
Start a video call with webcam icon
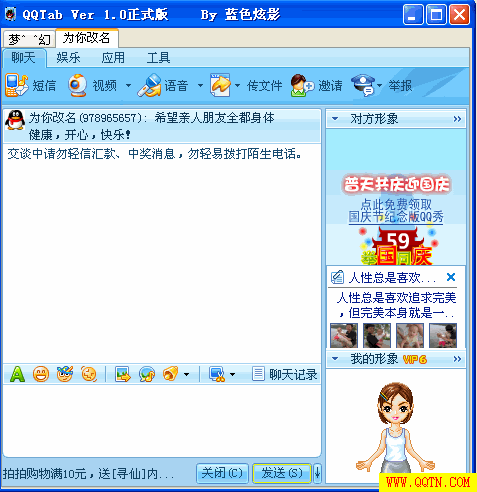pos(77,85)
